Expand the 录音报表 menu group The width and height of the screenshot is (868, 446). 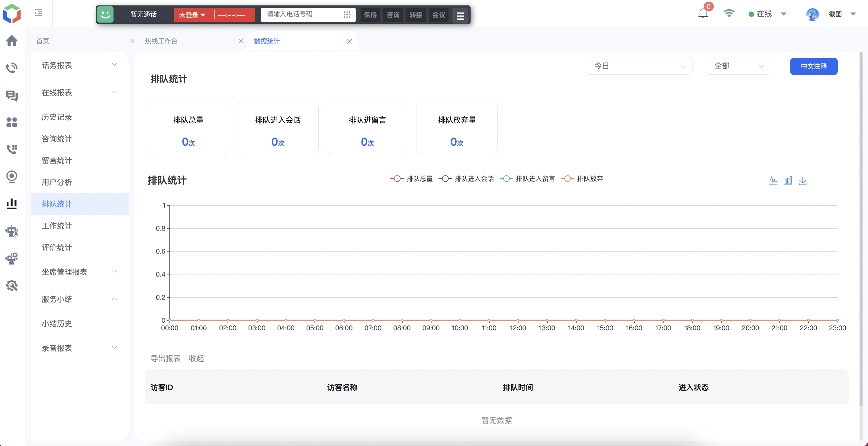click(79, 348)
